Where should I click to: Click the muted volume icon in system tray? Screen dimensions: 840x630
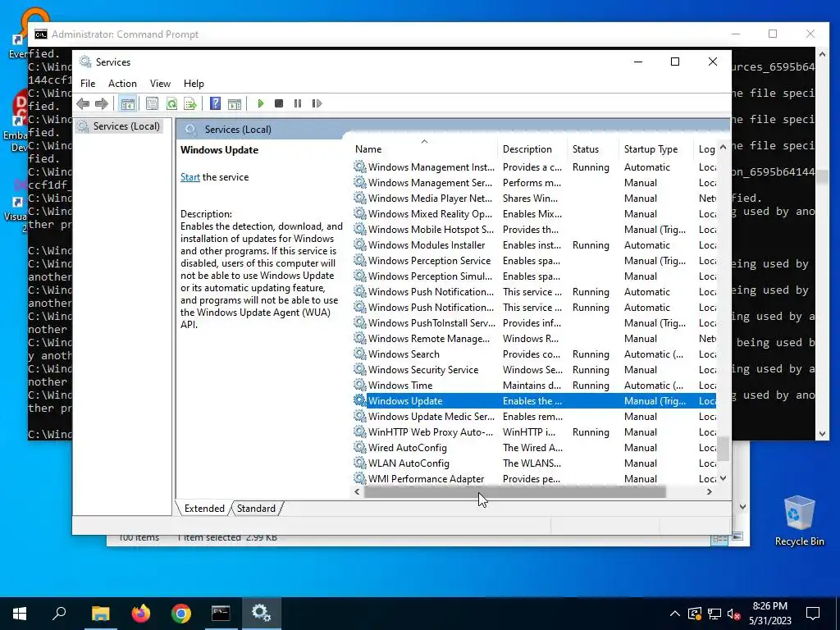point(733,614)
